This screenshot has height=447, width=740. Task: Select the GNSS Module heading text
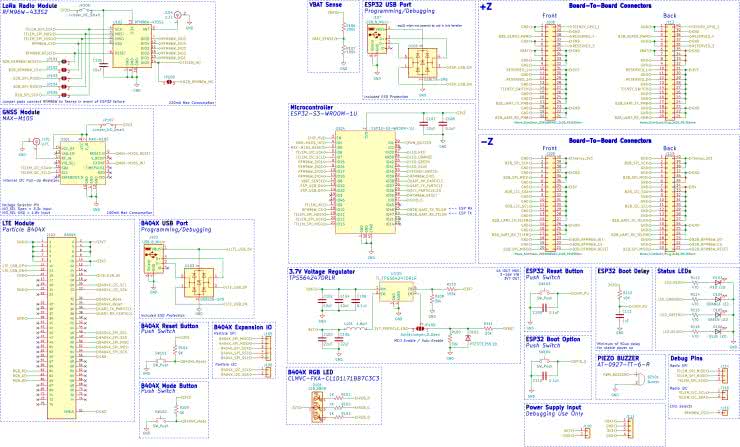point(25,113)
